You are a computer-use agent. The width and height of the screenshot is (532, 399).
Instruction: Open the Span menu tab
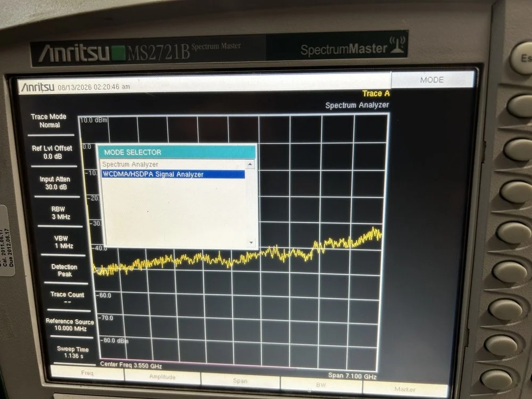pyautogui.click(x=240, y=381)
